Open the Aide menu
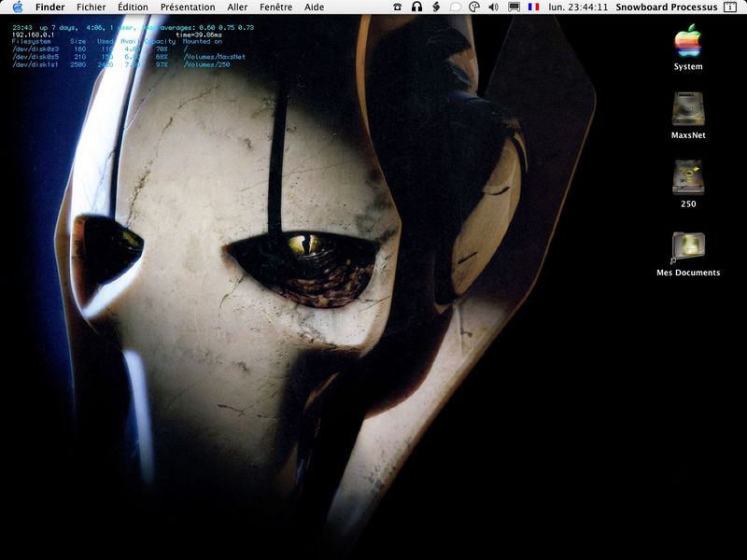The width and height of the screenshot is (747, 560). click(314, 7)
